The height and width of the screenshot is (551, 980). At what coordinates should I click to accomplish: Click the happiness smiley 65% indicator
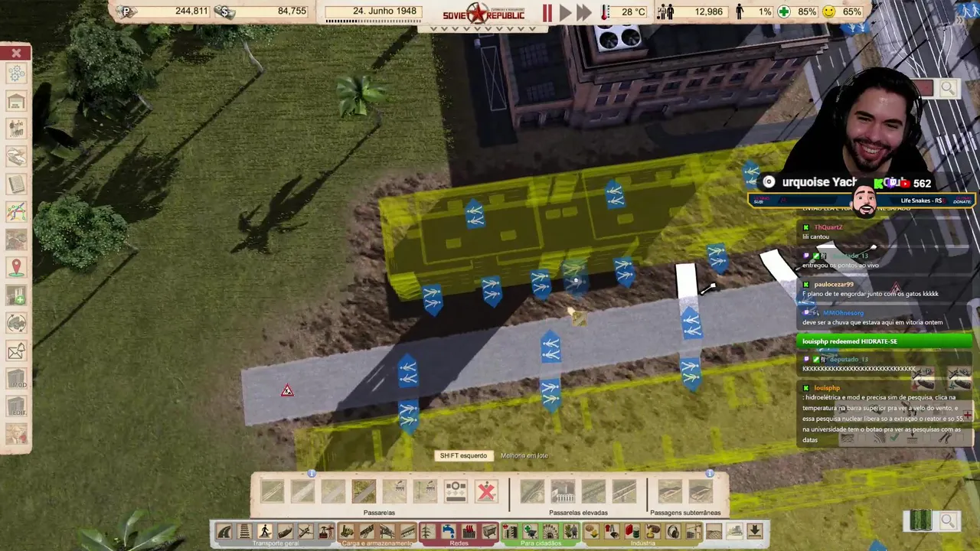(842, 12)
